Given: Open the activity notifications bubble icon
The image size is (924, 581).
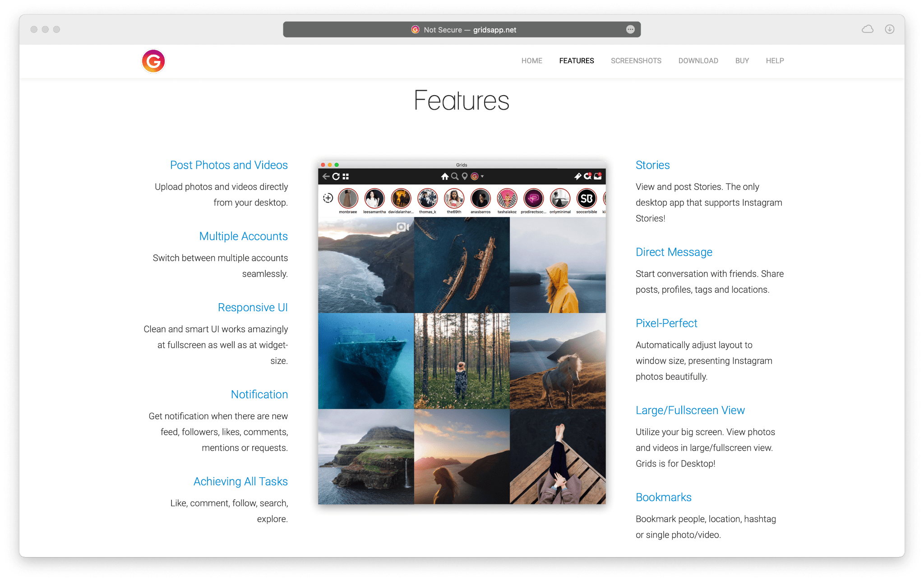Looking at the screenshot, I should click(x=587, y=176).
